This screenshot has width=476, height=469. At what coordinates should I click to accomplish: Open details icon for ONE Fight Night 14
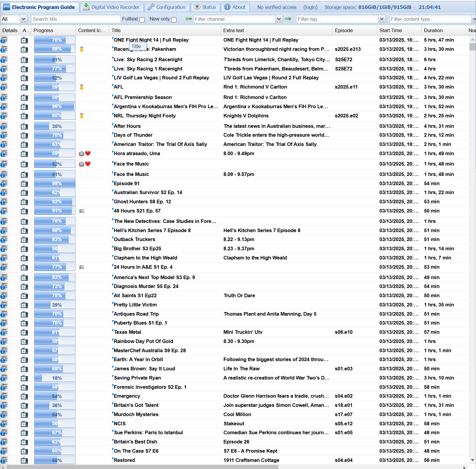[x=4, y=40]
